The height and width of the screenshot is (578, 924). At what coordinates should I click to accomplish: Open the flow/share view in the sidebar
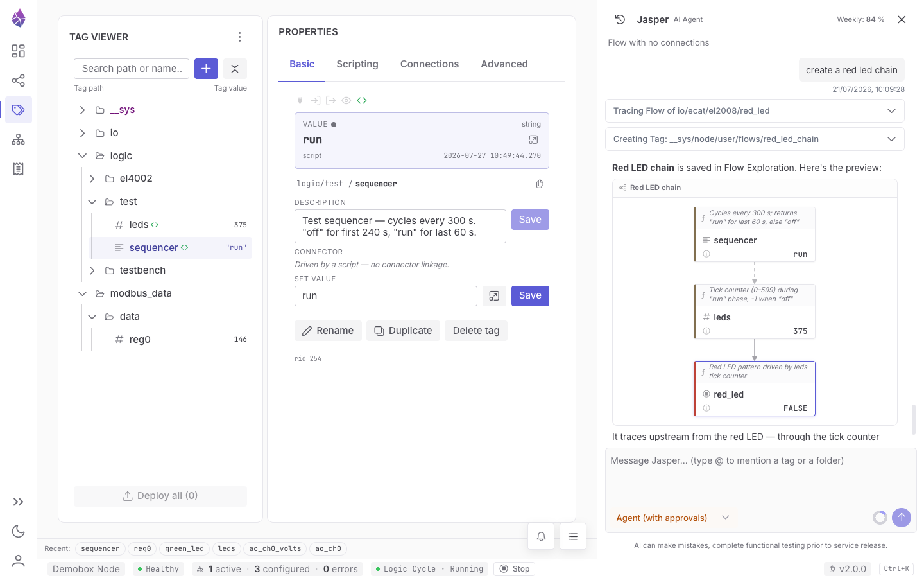(18, 80)
